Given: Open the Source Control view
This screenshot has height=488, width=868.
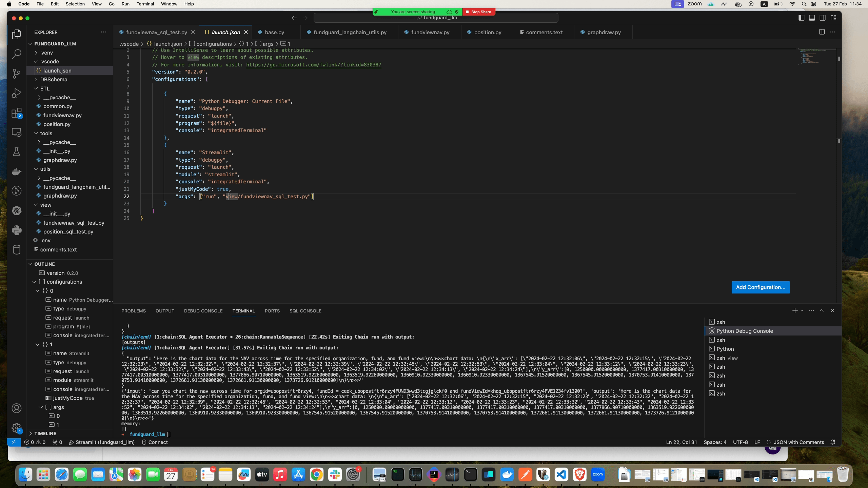Looking at the screenshot, I should pos(16,74).
